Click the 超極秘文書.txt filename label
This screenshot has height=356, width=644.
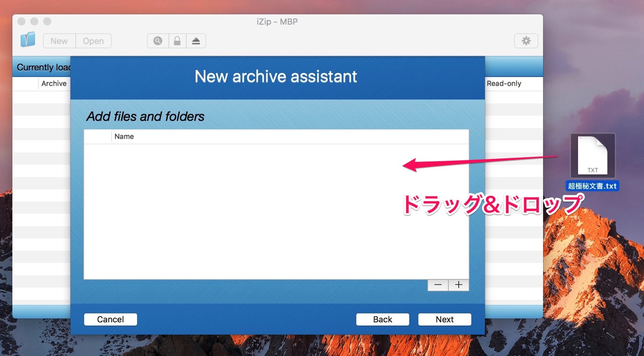tap(592, 186)
